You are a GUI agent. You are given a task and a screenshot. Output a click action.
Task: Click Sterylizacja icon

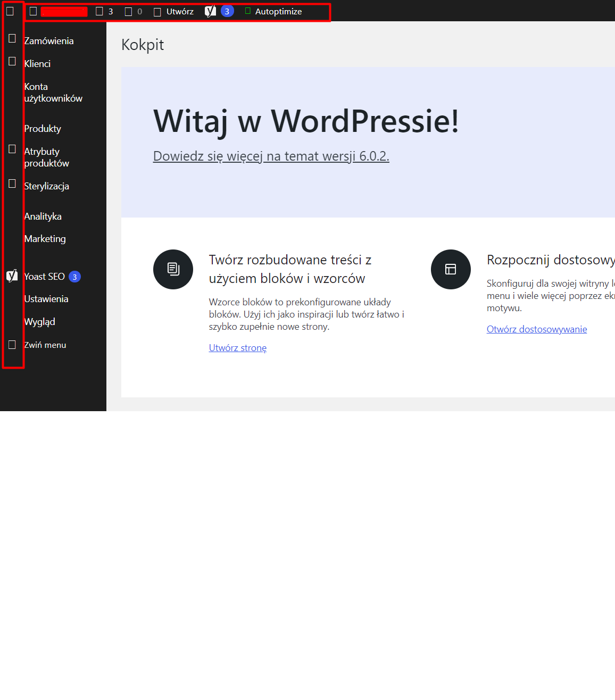click(12, 184)
